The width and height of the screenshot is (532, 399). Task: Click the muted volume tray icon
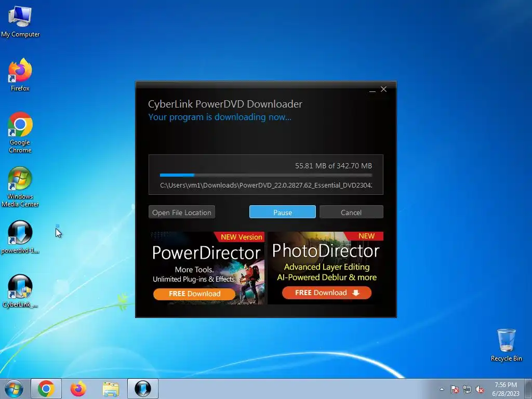[480, 389]
